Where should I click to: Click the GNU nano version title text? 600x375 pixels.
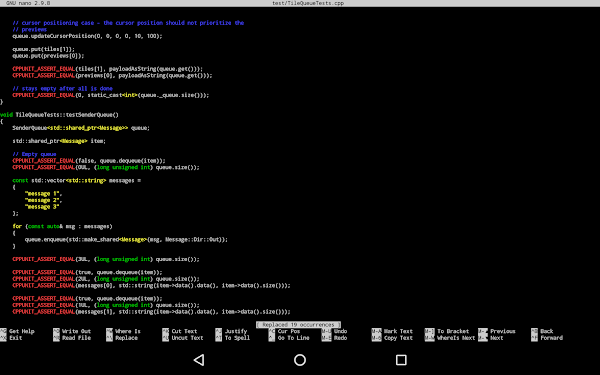click(28, 3)
